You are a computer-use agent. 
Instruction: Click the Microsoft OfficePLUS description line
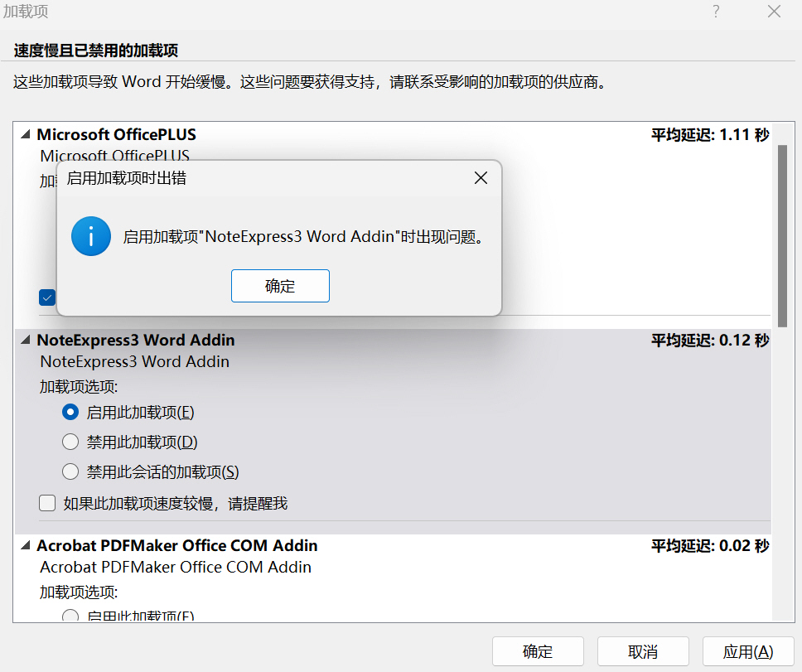[x=115, y=155]
